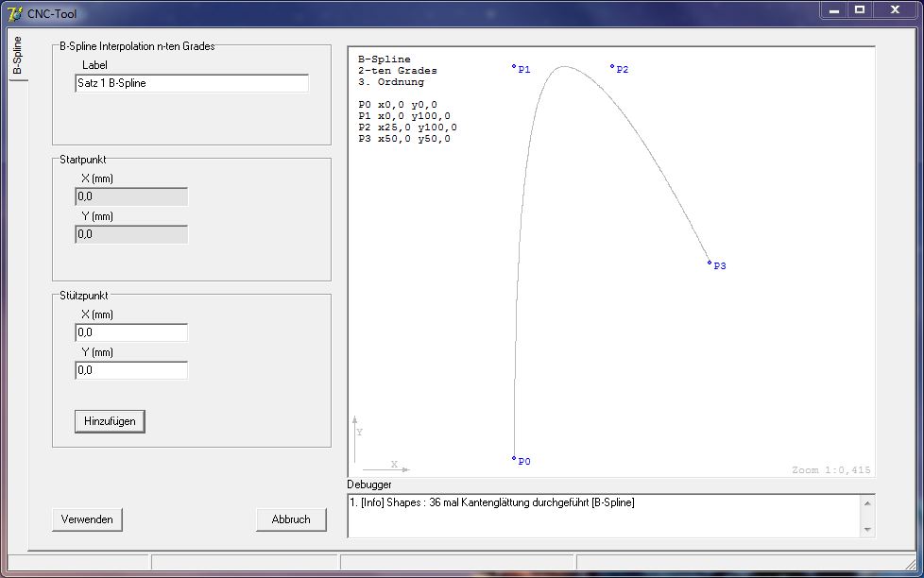Cancel with the Abbruch button
The height and width of the screenshot is (578, 924).
[291, 519]
